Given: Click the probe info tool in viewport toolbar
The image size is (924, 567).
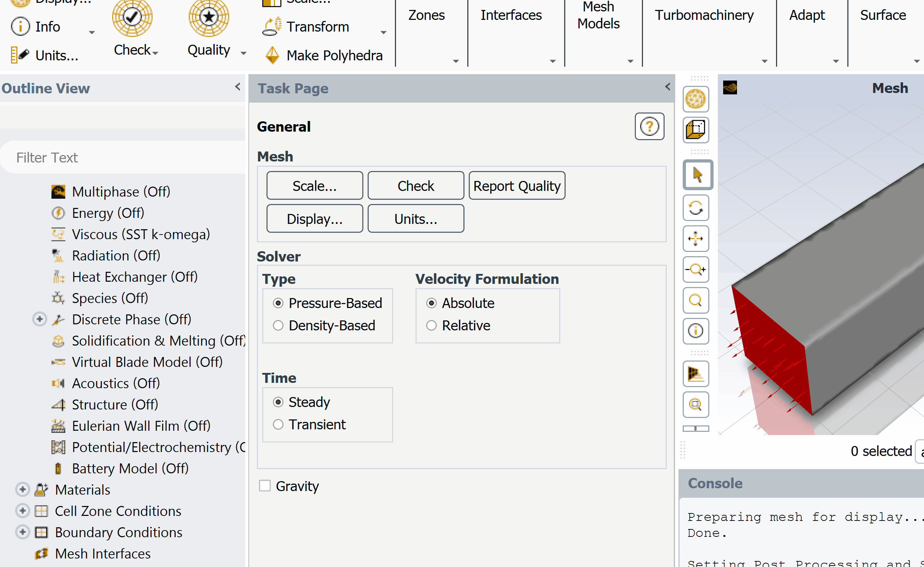Looking at the screenshot, I should point(695,331).
